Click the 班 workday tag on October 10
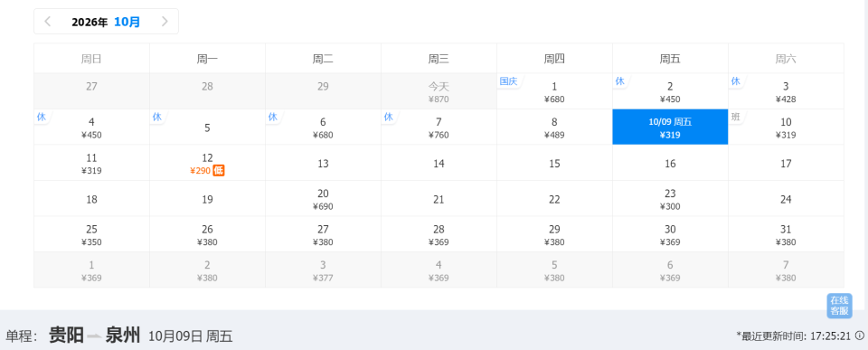 735,117
